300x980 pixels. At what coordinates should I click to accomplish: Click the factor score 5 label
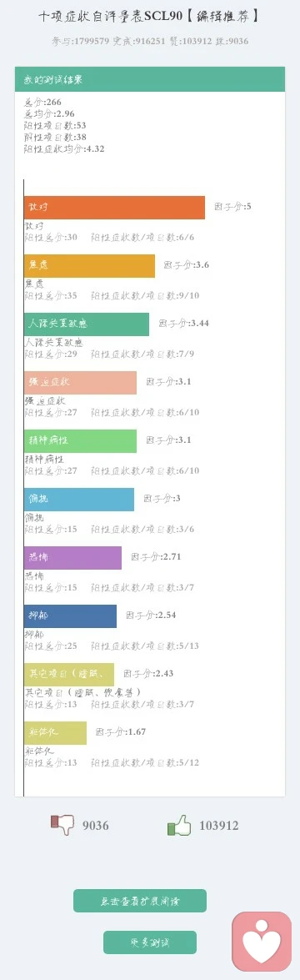click(x=233, y=206)
